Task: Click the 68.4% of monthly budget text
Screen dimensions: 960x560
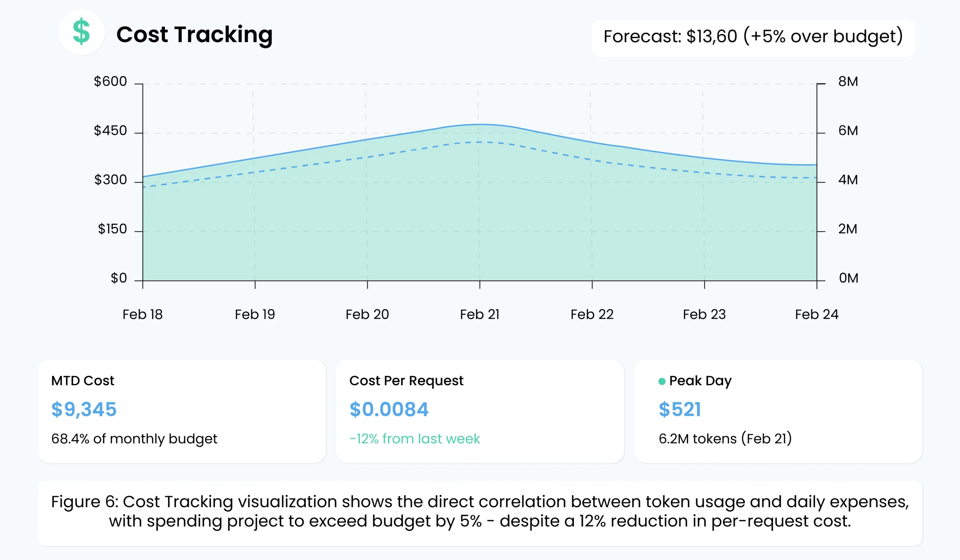Action: click(x=134, y=439)
